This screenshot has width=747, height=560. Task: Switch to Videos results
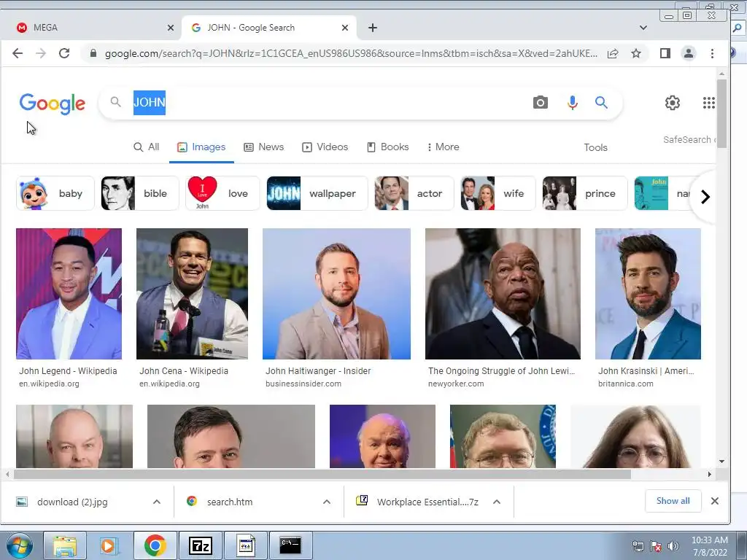[325, 147]
